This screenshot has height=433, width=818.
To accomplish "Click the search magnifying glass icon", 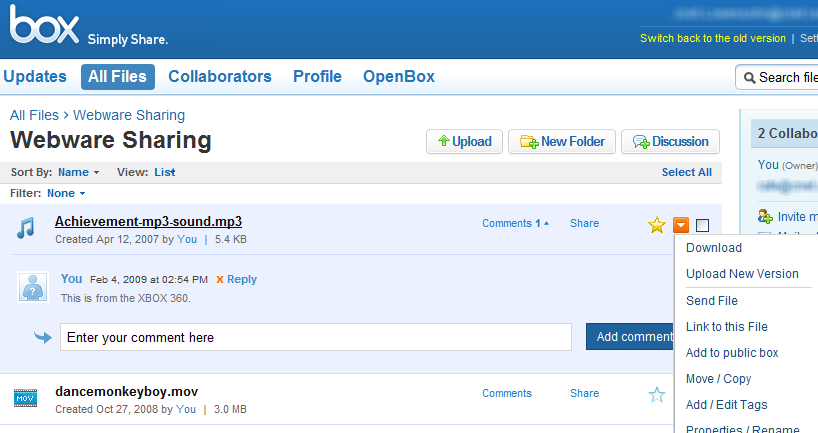I will point(748,77).
